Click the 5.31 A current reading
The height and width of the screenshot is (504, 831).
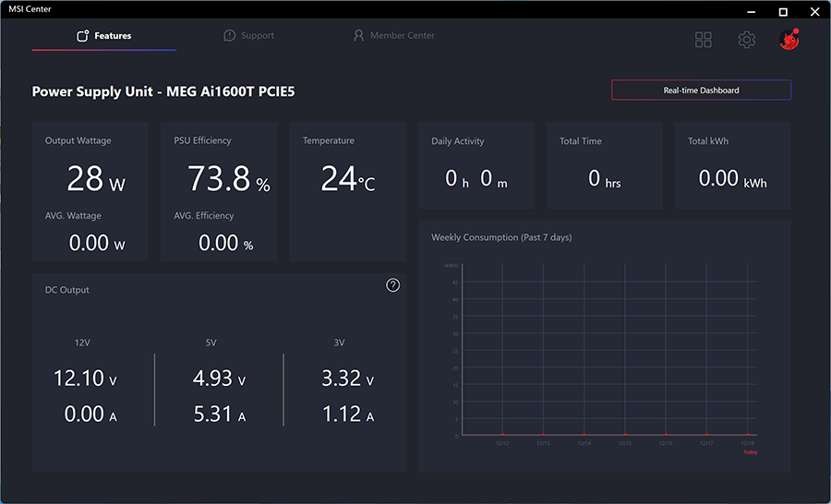tap(220, 414)
